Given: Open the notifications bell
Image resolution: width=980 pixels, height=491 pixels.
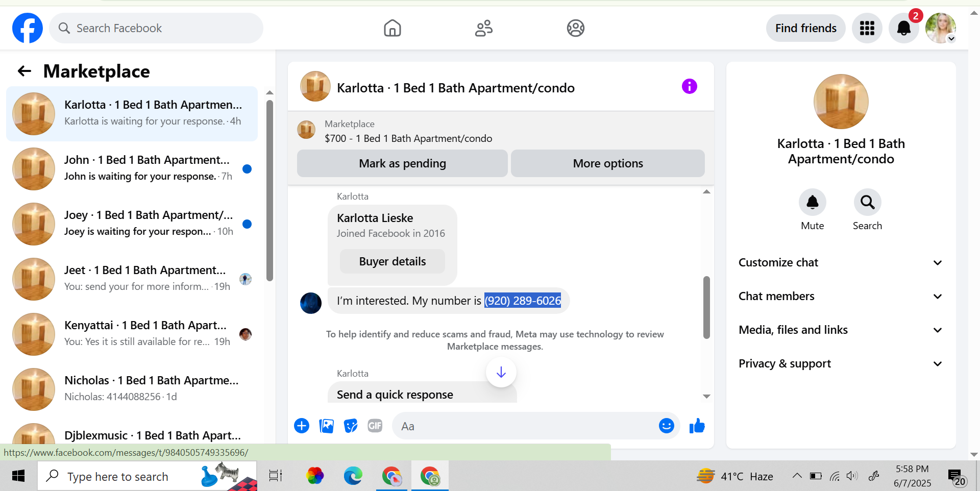Looking at the screenshot, I should [904, 28].
